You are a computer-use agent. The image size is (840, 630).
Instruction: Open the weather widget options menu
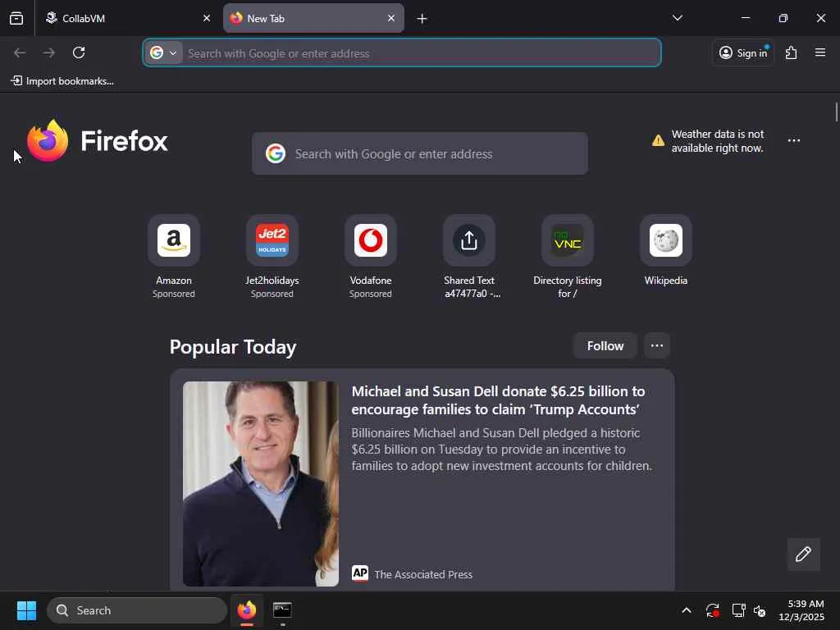(794, 140)
